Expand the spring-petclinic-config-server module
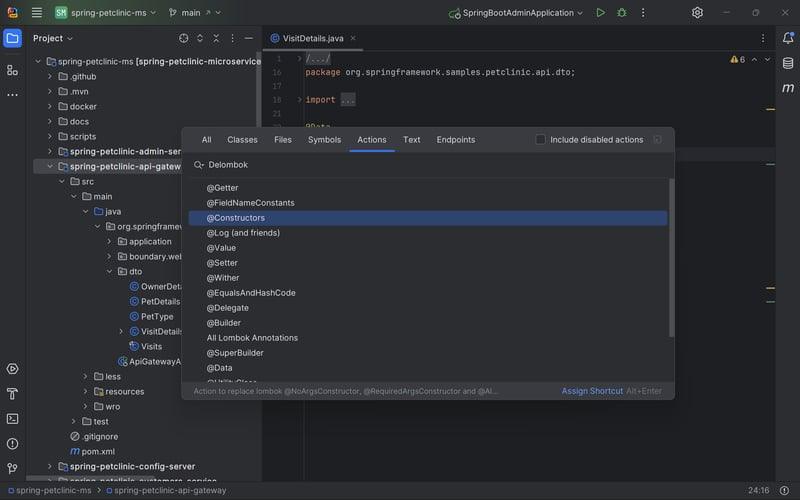 pos(49,466)
